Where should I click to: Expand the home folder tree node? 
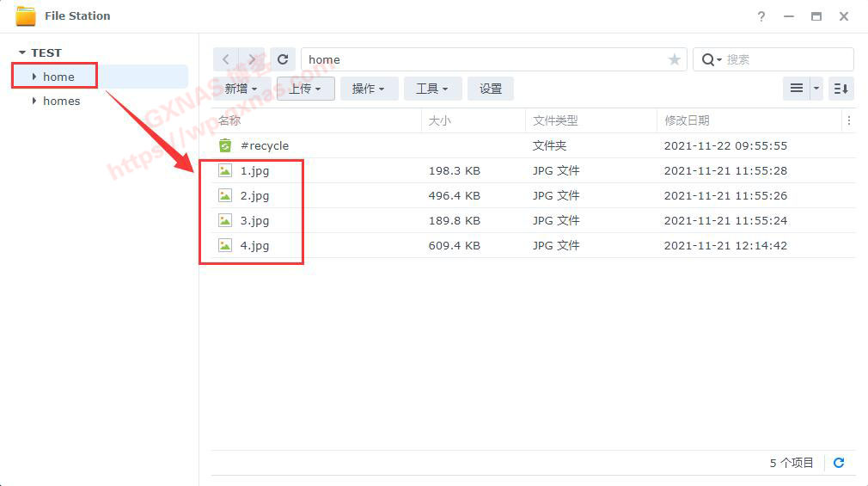tap(34, 77)
